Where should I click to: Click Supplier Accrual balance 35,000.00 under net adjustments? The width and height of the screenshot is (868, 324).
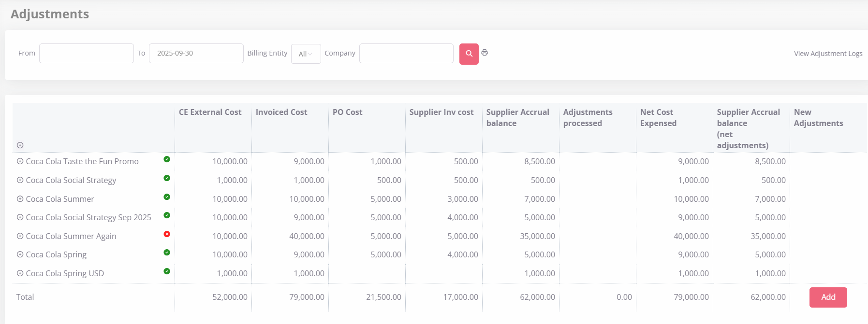[768, 236]
